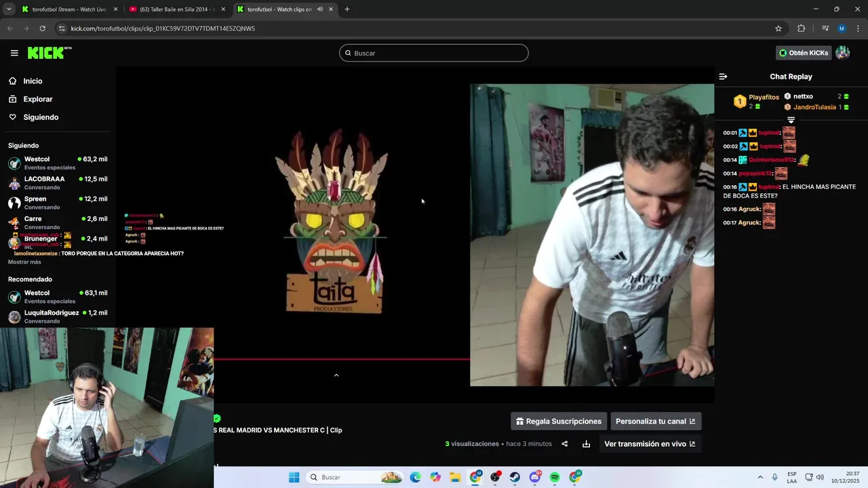Open the clock and date flyout
Image resolution: width=868 pixels, height=488 pixels.
click(846, 477)
